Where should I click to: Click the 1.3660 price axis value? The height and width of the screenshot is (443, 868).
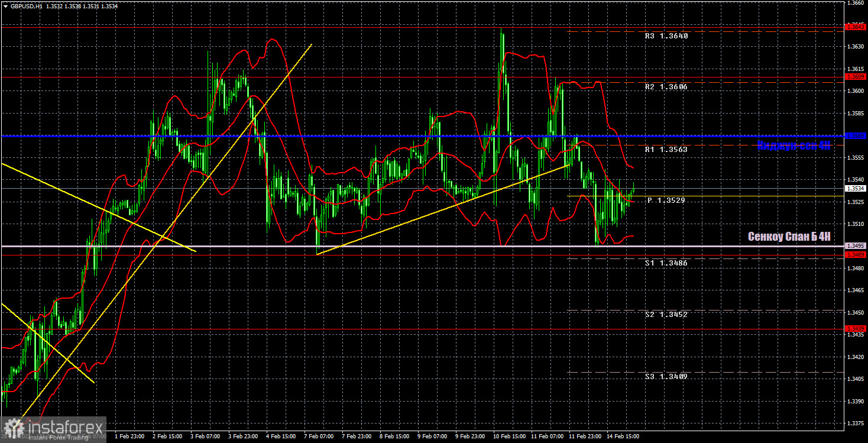(856, 3)
